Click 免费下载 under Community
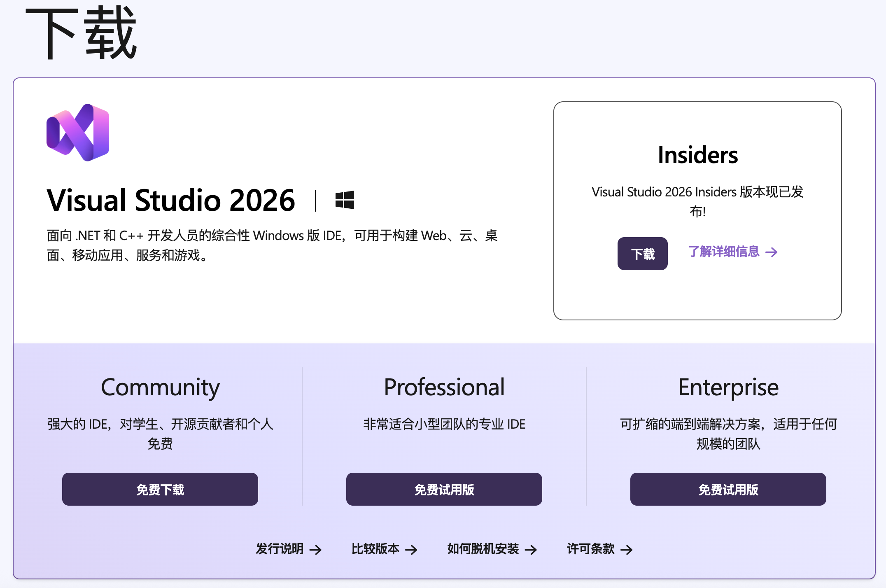886x588 pixels. (160, 490)
